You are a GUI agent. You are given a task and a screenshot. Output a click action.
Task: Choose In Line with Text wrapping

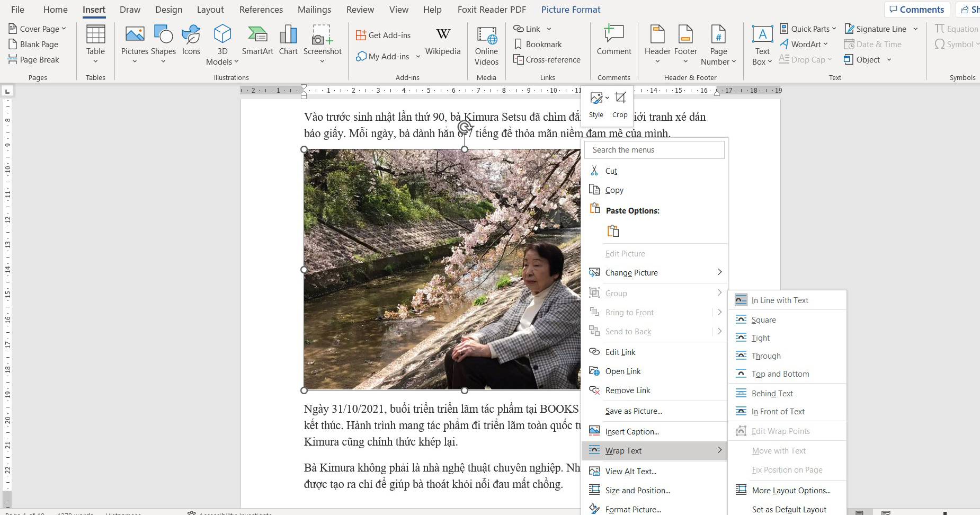(788, 300)
